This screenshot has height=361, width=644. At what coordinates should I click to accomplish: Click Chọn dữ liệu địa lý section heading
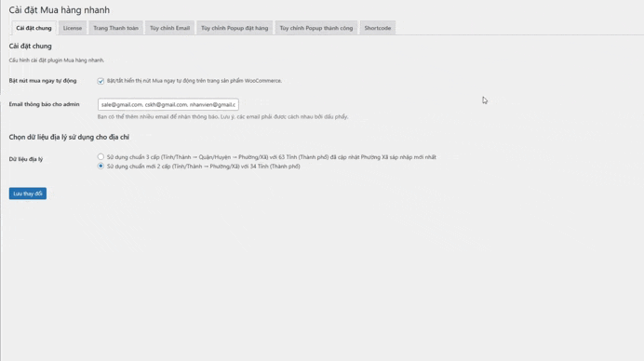[x=69, y=137]
